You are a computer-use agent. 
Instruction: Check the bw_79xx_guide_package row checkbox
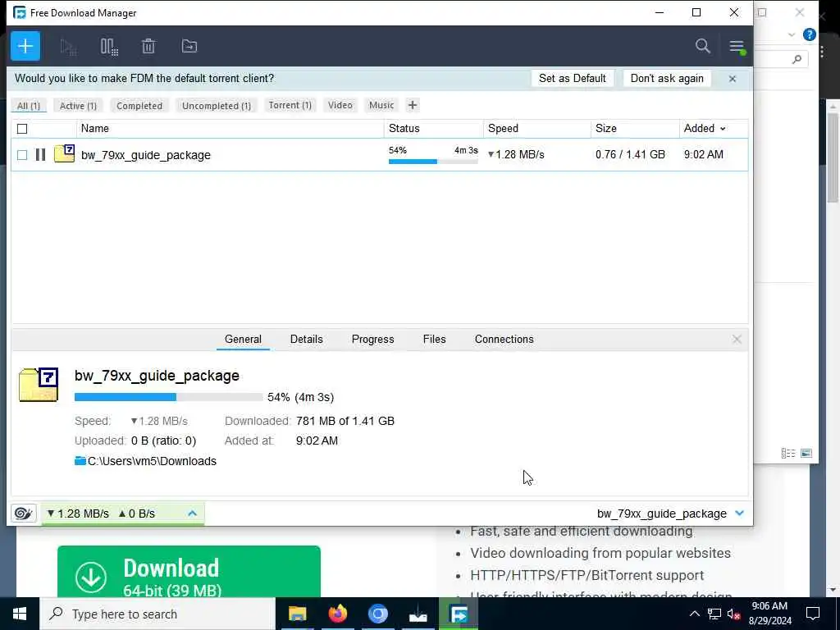tap(22, 155)
